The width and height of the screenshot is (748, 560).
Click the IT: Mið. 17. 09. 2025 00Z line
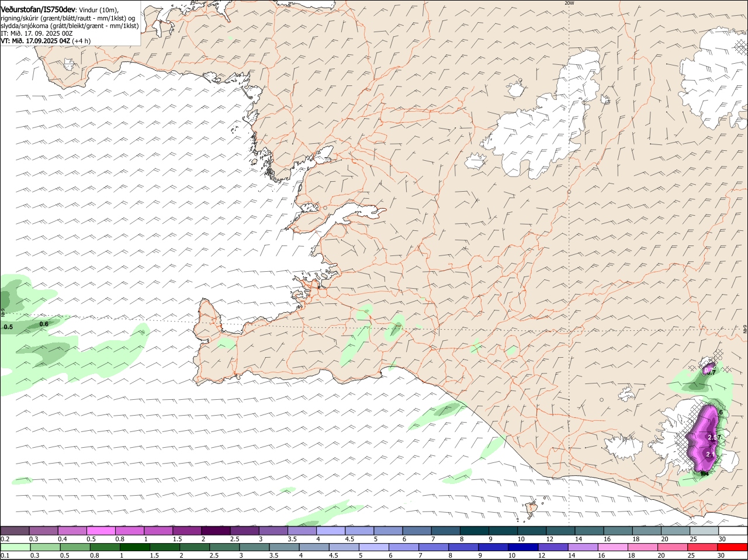pos(36,33)
